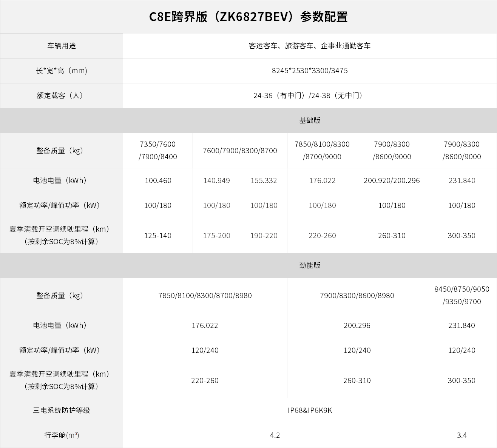Click the 125-140 range cell
The image size is (497, 448).
[158, 236]
